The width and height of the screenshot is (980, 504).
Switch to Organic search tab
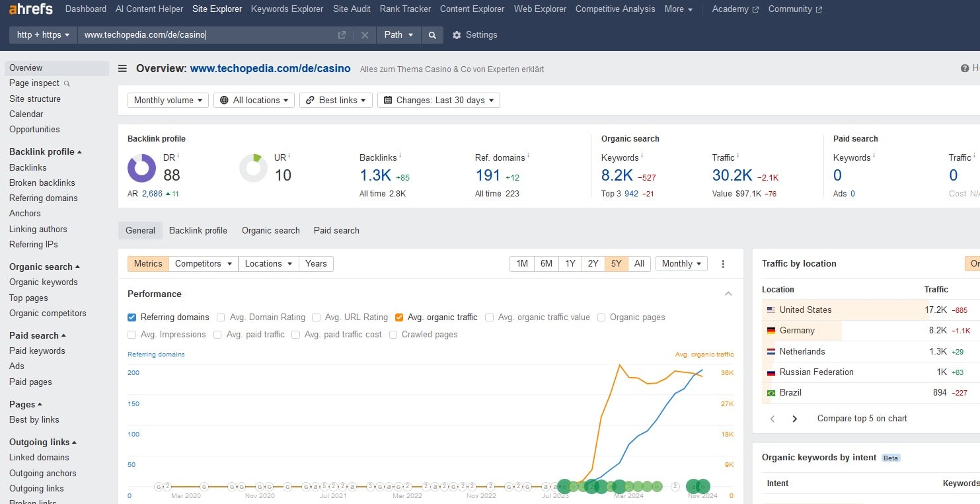271,231
